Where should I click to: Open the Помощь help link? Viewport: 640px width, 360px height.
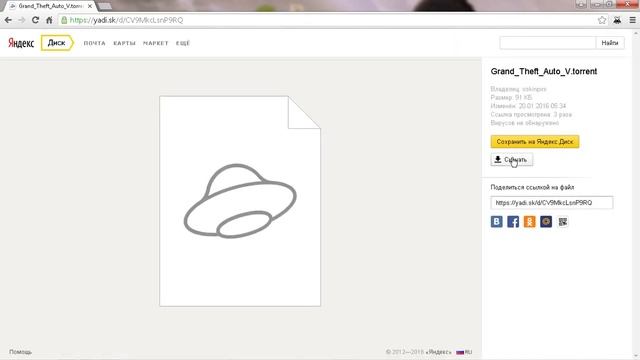tap(20, 352)
